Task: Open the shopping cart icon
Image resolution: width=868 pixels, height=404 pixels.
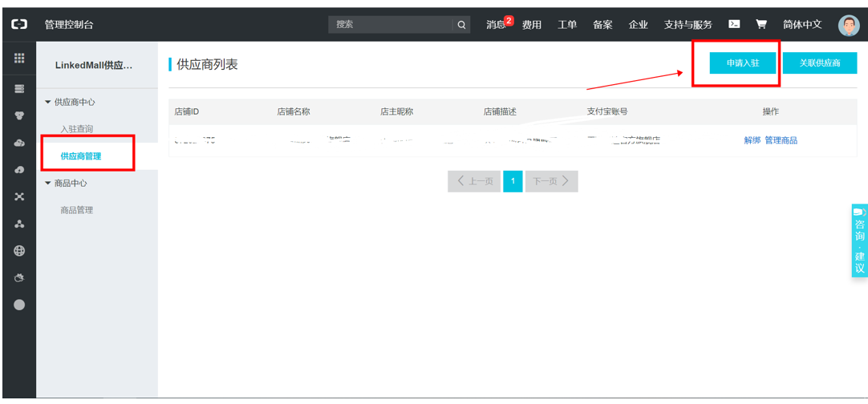Action: [762, 24]
